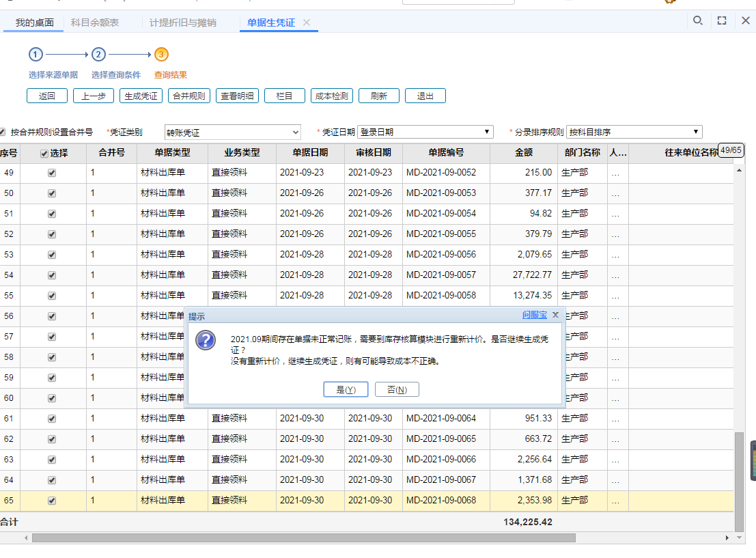Toggle the fullscreen expand icon
Screen dimensions: 756x558
click(722, 20)
